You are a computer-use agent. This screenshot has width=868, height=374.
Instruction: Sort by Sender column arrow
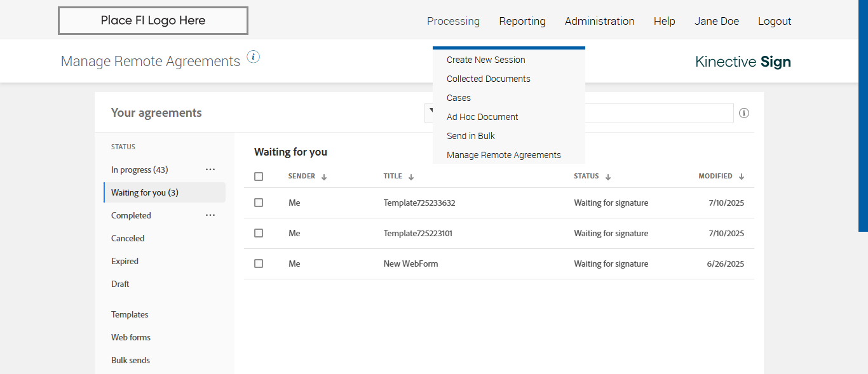coord(324,177)
